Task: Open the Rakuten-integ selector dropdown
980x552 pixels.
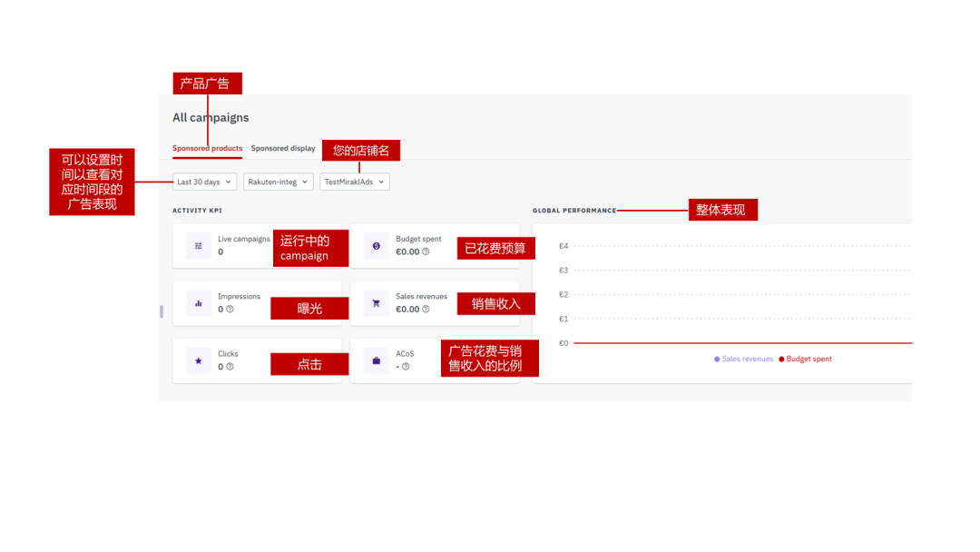Action: coord(278,182)
